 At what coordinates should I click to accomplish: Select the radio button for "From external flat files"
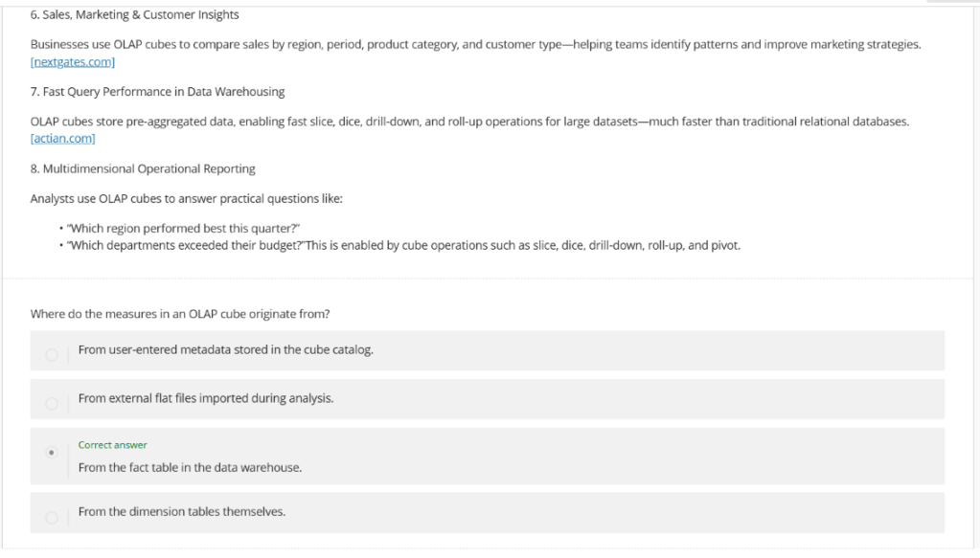52,400
